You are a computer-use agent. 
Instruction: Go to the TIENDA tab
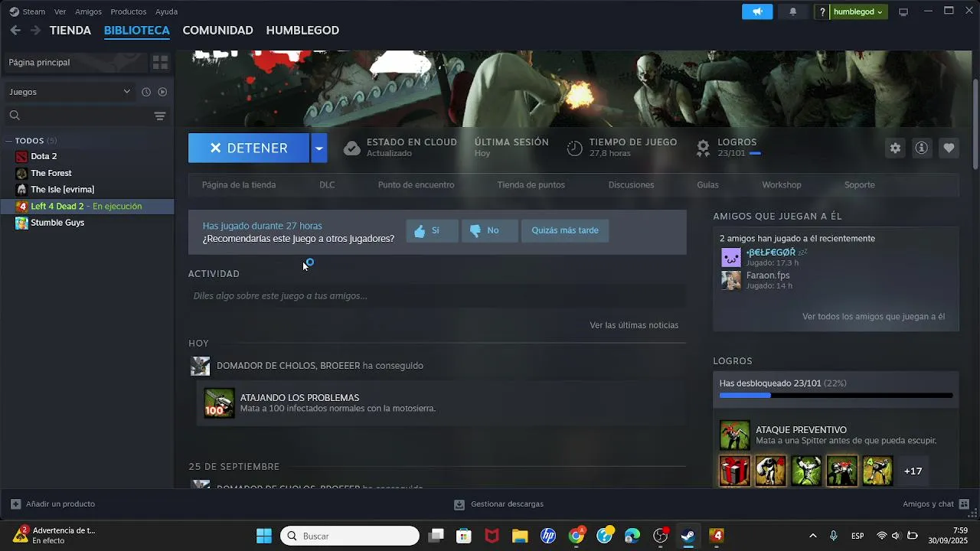70,31
